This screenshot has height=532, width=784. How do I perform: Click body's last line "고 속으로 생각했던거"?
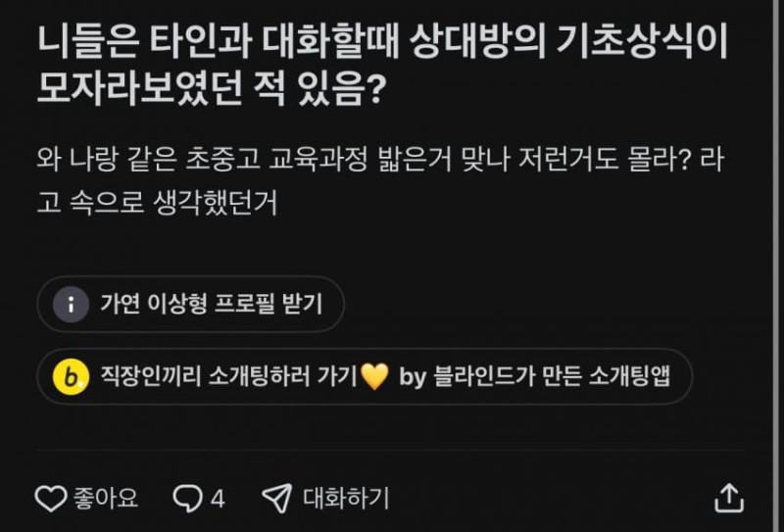(x=157, y=203)
